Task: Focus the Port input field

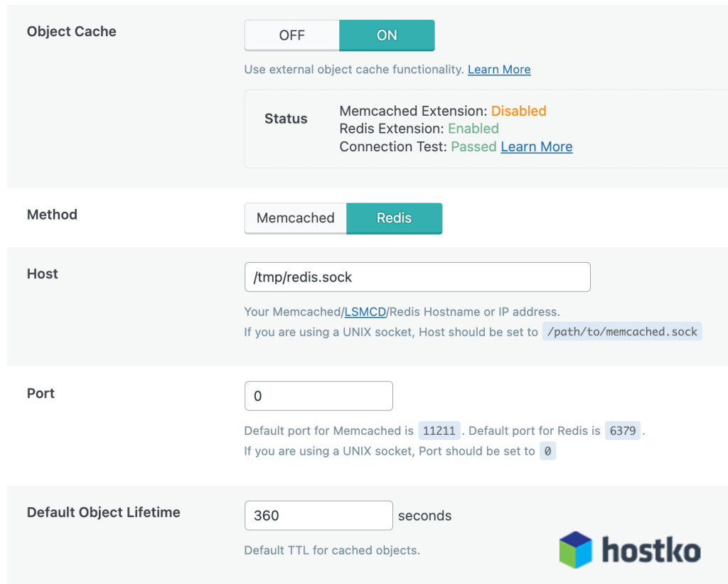Action: (x=318, y=396)
